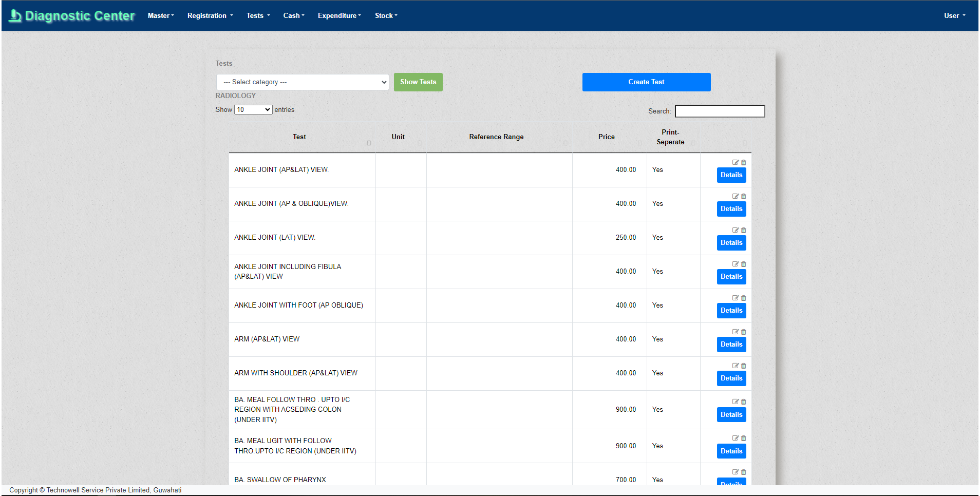This screenshot has height=496, width=980.
Task: Open the Select category dropdown
Action: click(303, 82)
